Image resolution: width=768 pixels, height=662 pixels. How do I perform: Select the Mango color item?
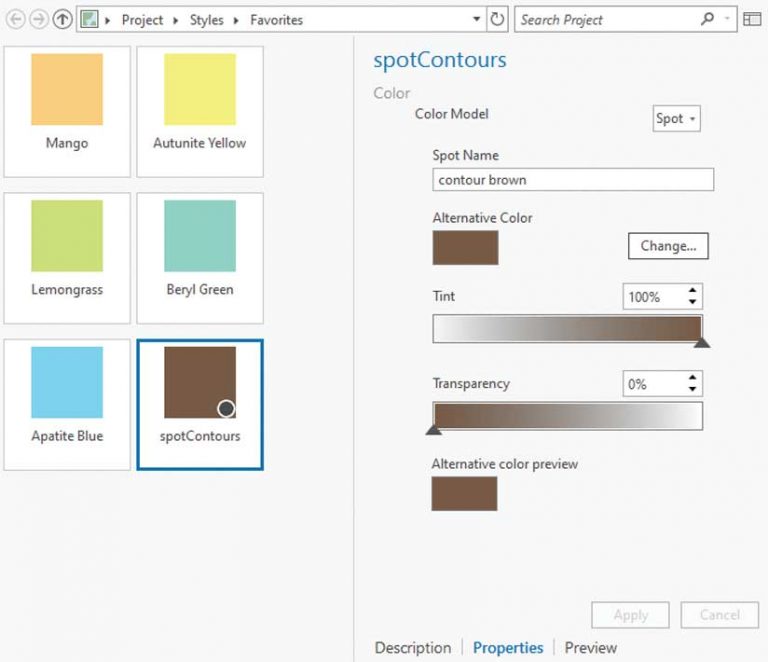click(x=67, y=112)
